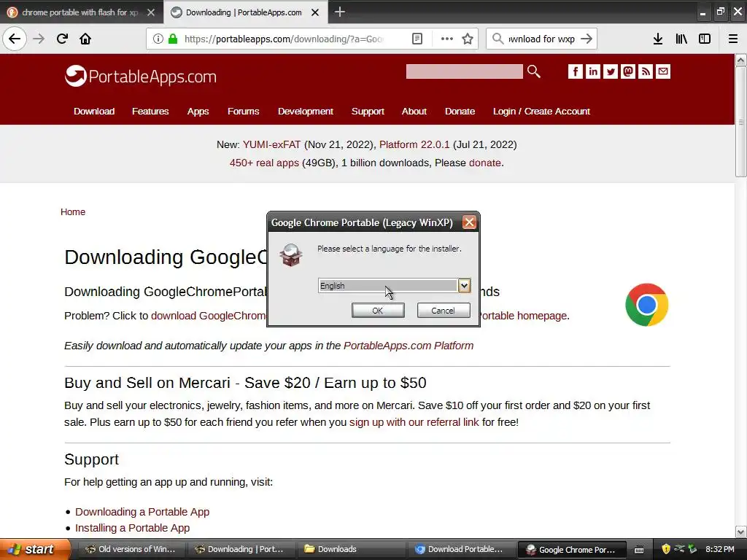Click the go arrow in the search box
The image size is (747, 560).
tap(587, 39)
